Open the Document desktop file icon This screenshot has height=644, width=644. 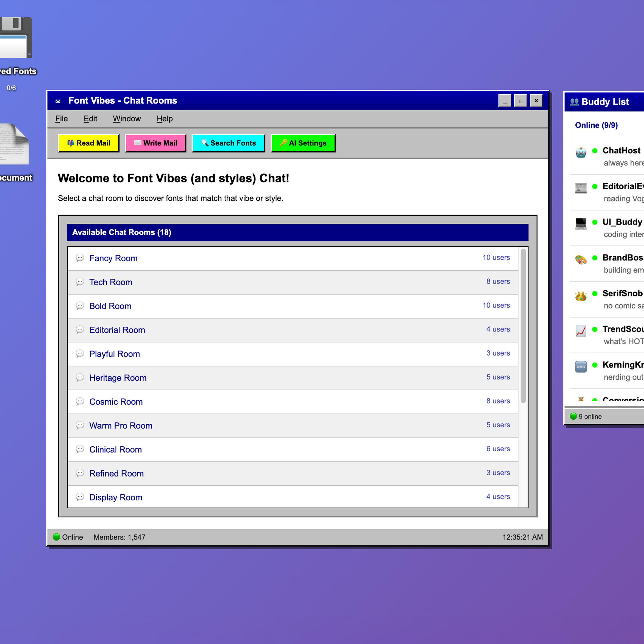14,144
